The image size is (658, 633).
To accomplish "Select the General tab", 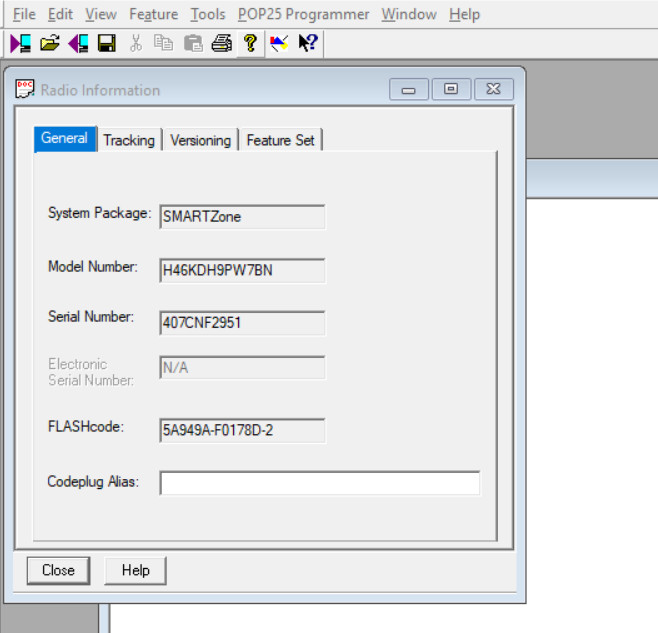I will pos(65,139).
